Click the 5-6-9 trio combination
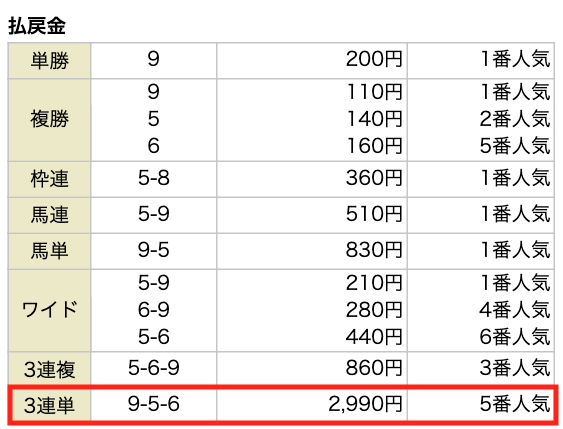563x429 pixels. tap(154, 368)
